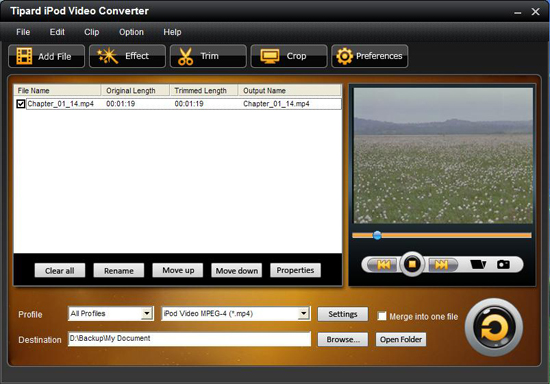The height and width of the screenshot is (384, 550).
Task: Open the Trim scissors tool
Action: (x=208, y=56)
